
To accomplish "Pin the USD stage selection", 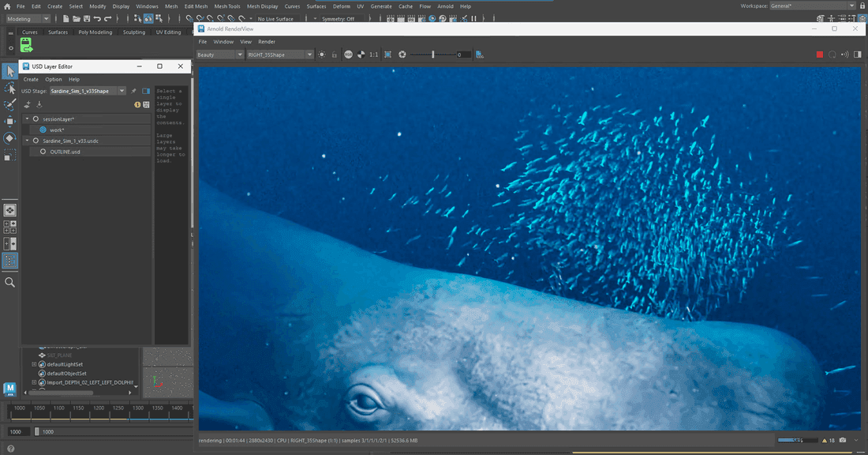I will pos(133,91).
